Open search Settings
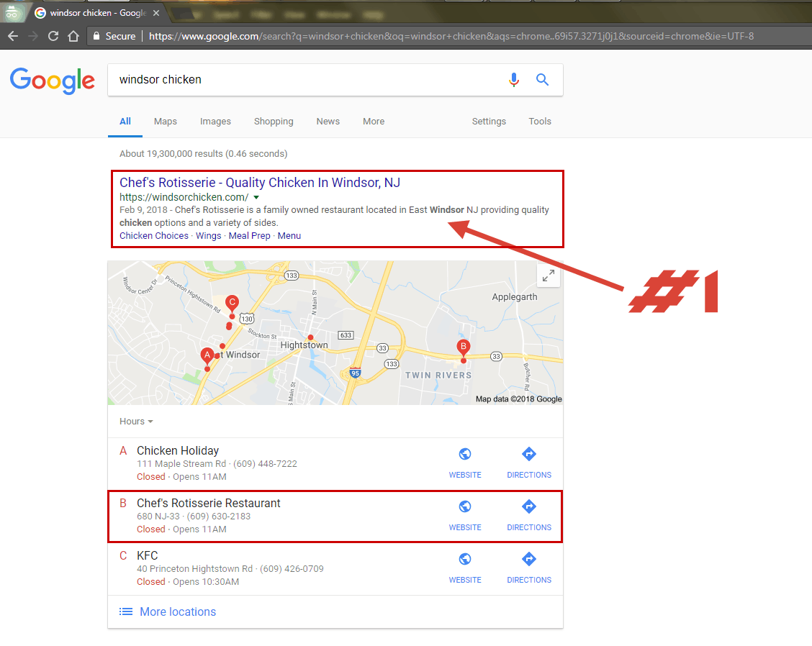 [x=489, y=121]
